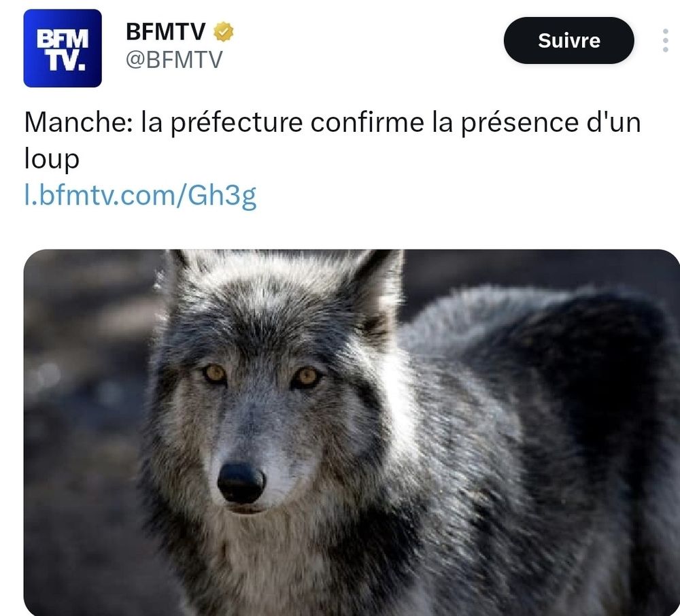
Task: Open the wolf photo preview
Action: (x=352, y=432)
